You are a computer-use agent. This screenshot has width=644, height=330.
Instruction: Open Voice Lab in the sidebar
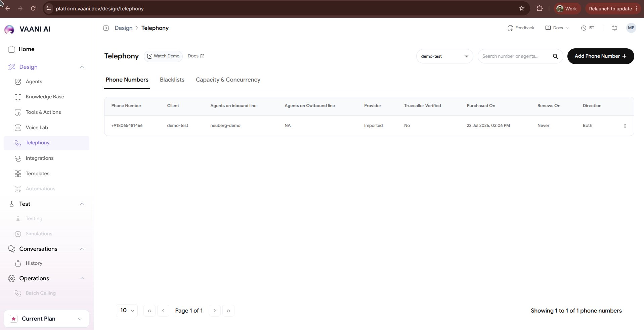pyautogui.click(x=37, y=128)
